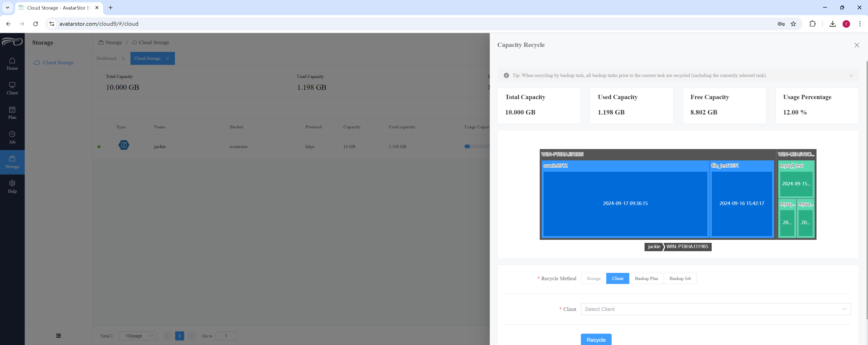Image resolution: width=868 pixels, height=345 pixels.
Task: Reload the page
Action: (35, 24)
